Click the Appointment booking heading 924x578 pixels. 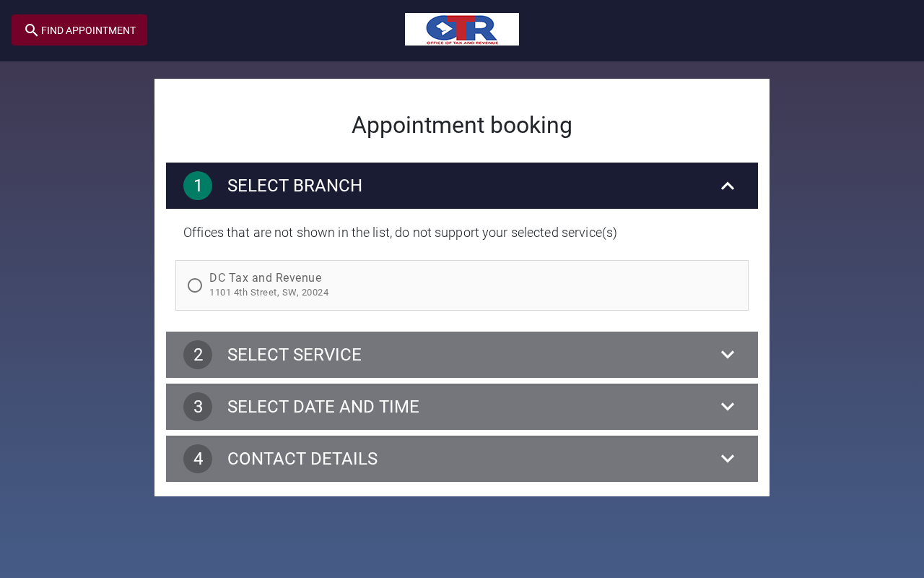[462, 125]
